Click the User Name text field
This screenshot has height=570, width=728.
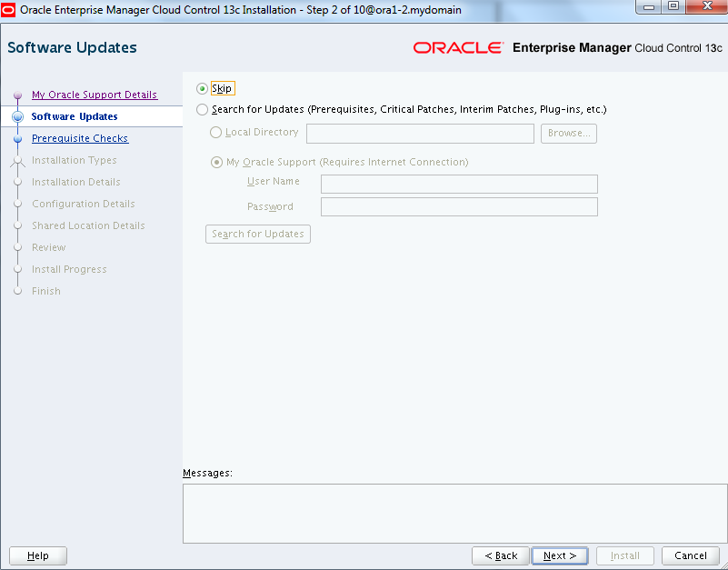tap(459, 185)
